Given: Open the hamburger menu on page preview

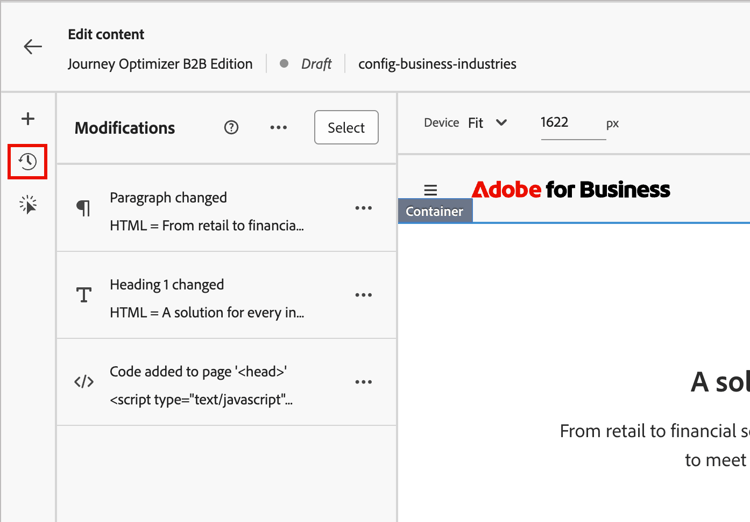Looking at the screenshot, I should point(431,190).
